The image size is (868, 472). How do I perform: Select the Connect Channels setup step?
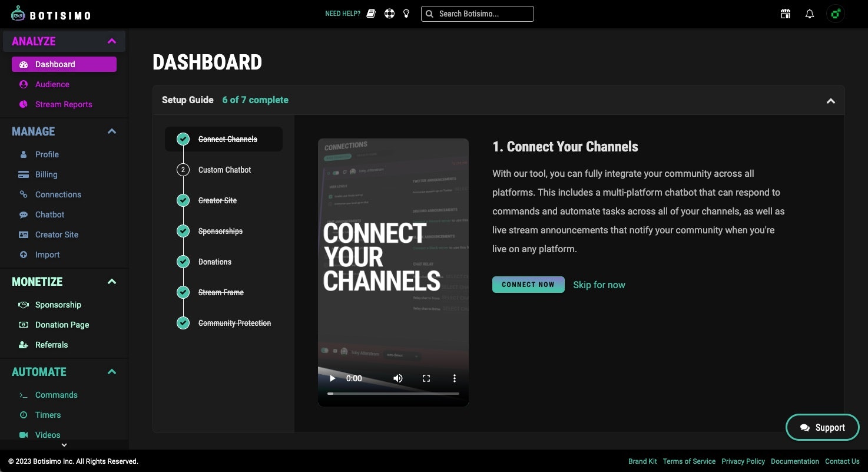point(224,139)
